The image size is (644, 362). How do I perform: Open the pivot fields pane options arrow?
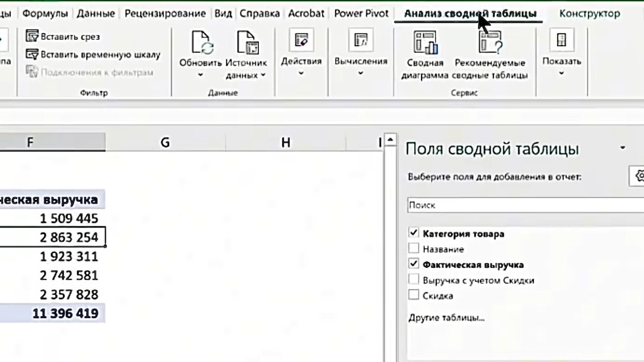[623, 148]
